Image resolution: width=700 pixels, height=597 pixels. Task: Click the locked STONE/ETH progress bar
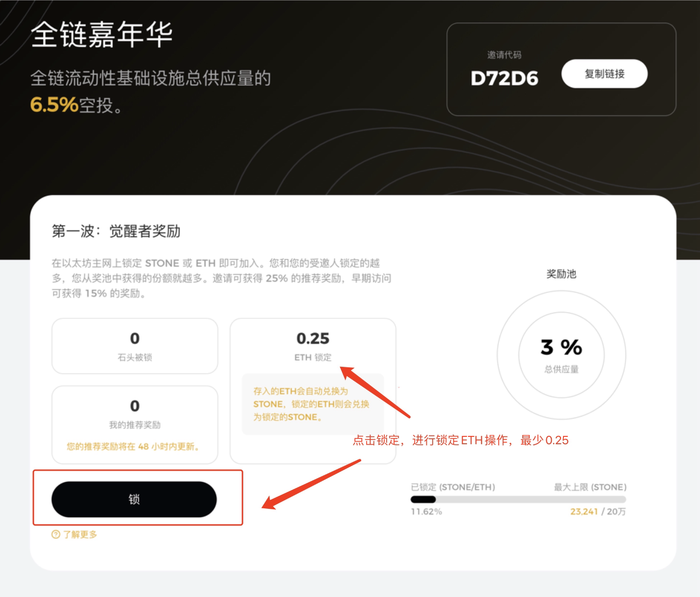518,500
